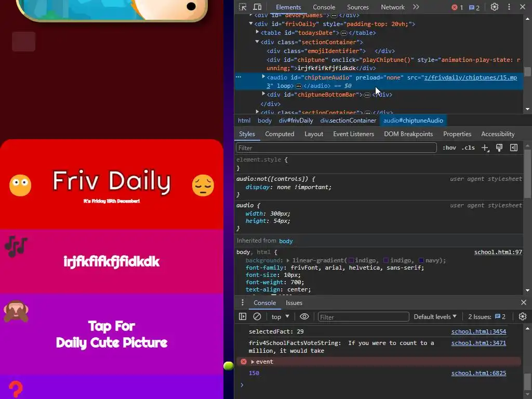The image size is (532, 399).
Task: Open the Network tab
Action: (x=393, y=7)
